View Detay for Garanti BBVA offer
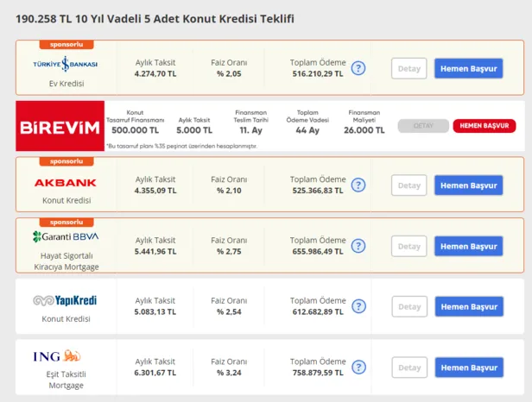The image size is (532, 402). point(408,247)
